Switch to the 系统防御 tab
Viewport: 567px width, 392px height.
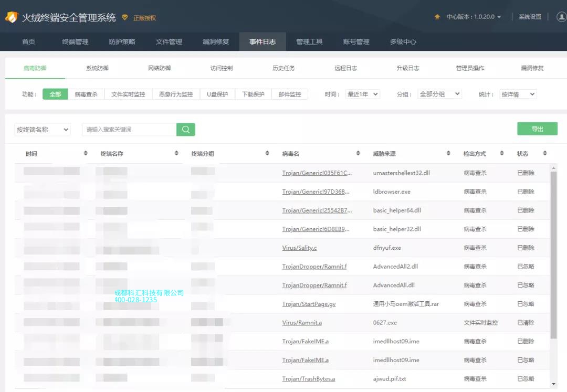(97, 68)
